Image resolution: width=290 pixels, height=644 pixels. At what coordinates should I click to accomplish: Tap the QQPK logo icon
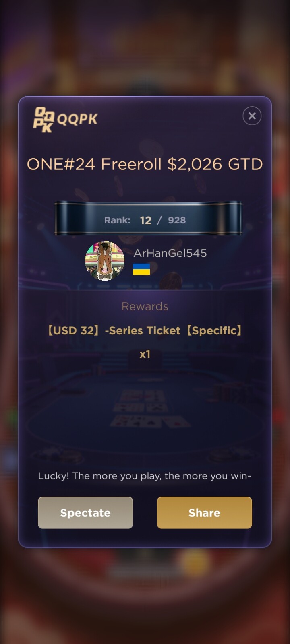[x=43, y=120]
